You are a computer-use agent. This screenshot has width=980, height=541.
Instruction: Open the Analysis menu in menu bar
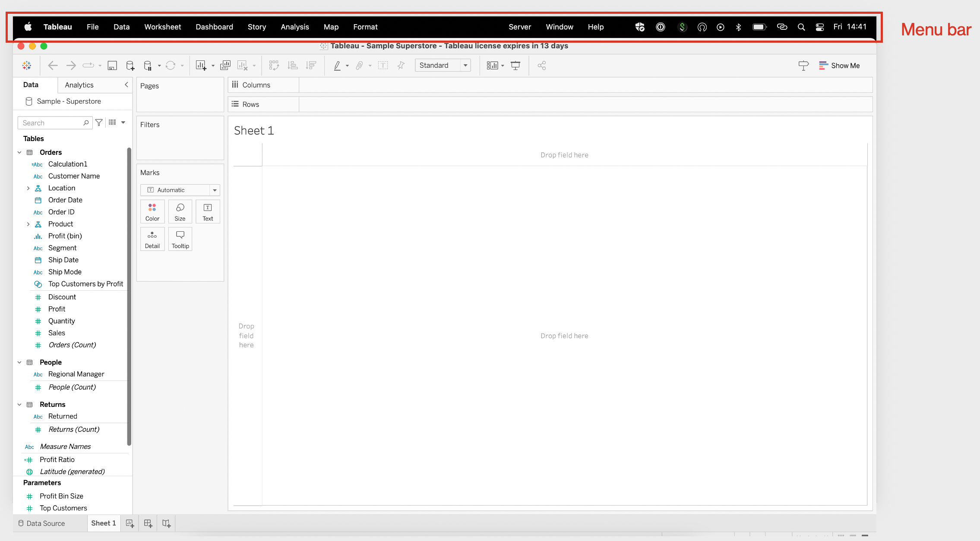[295, 27]
